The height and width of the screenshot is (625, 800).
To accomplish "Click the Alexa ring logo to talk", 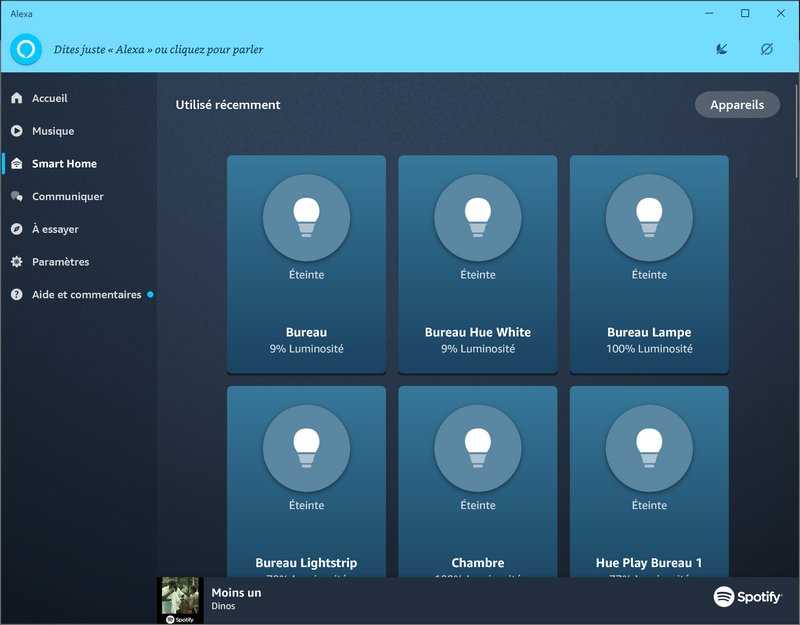I will [27, 49].
